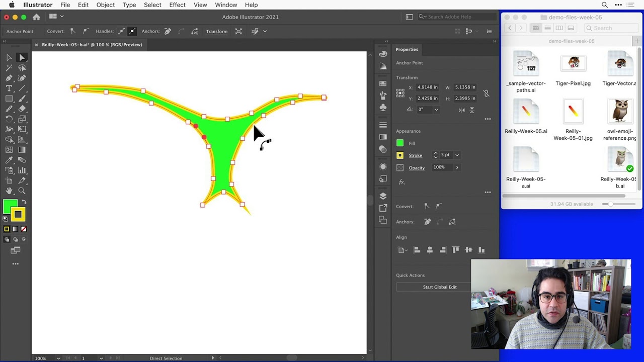
Task: Open the artboard navigation dropdown
Action: pos(101,358)
